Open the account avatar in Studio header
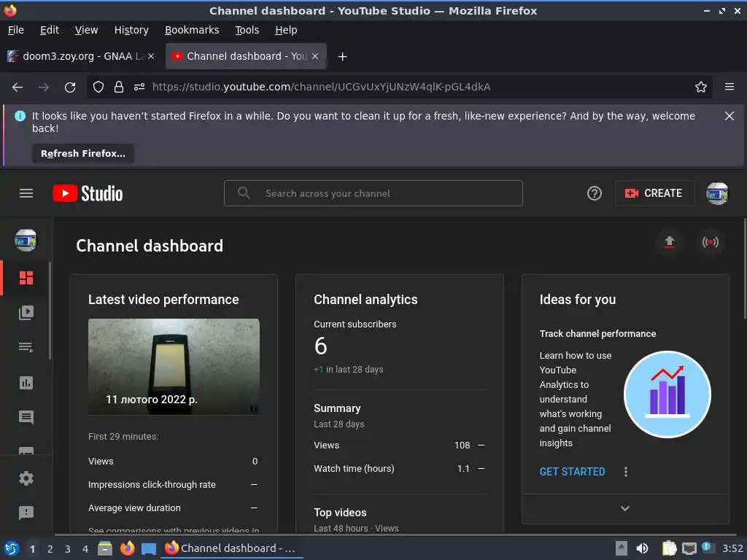747x560 pixels. (x=716, y=193)
